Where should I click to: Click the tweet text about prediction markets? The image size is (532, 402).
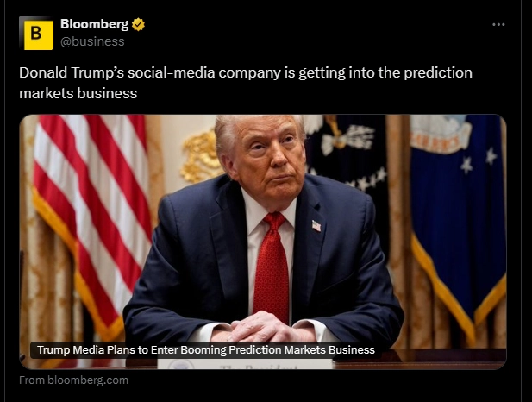pyautogui.click(x=245, y=82)
